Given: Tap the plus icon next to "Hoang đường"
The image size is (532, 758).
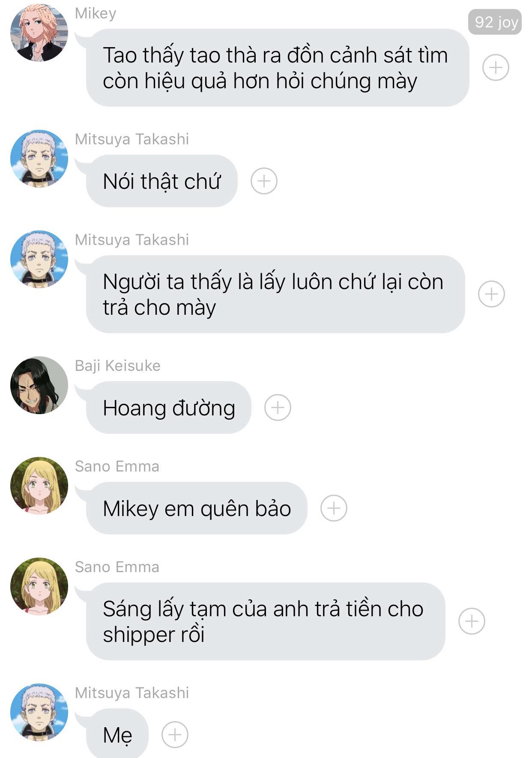Looking at the screenshot, I should click(278, 407).
